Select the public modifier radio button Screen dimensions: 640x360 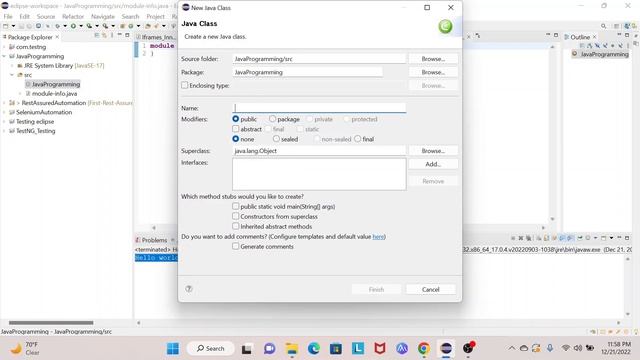[x=236, y=119]
